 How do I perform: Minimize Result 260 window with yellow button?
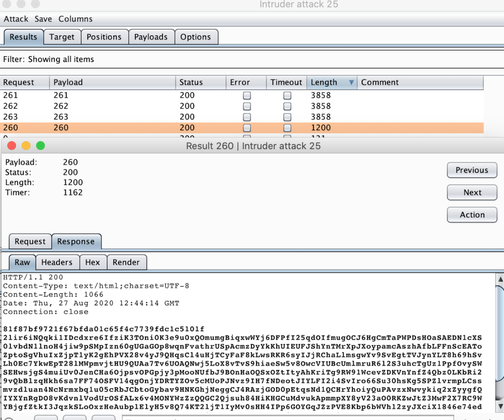coord(26,146)
